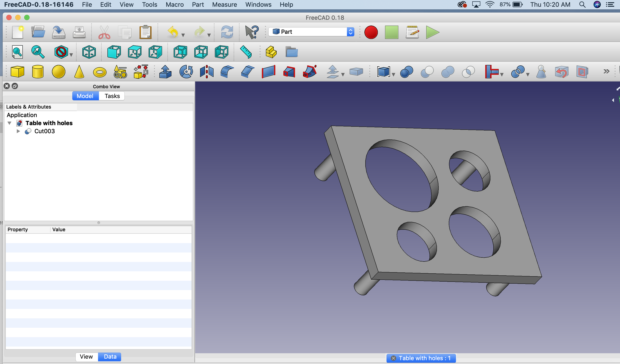Show more toolbar items via double chevron
The height and width of the screenshot is (364, 620).
tap(606, 72)
